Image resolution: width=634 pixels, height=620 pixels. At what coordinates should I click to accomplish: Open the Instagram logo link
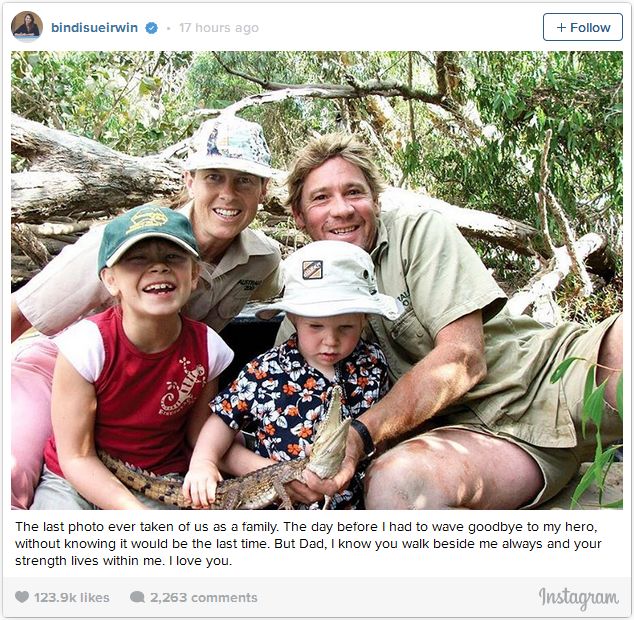click(579, 598)
